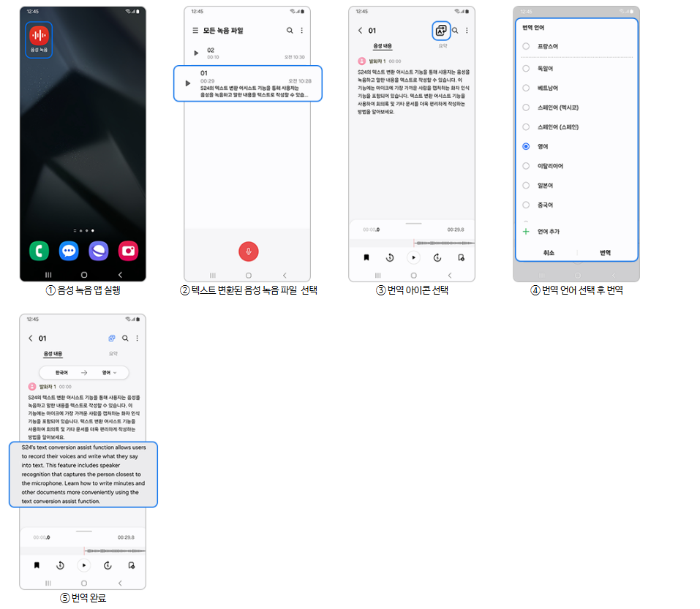The image size is (700, 609).
Task: Tap search icon in 모든 녹음 파일 screen
Action: (290, 30)
